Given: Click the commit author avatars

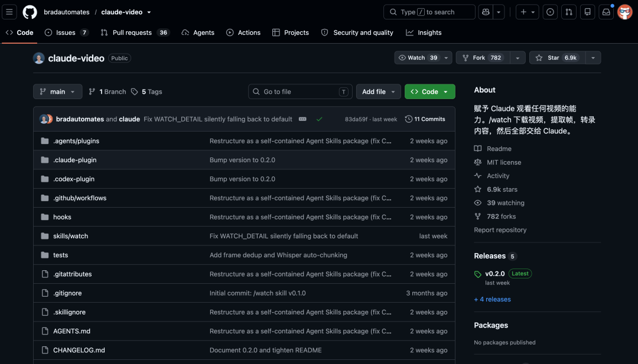Looking at the screenshot, I should pos(46,119).
